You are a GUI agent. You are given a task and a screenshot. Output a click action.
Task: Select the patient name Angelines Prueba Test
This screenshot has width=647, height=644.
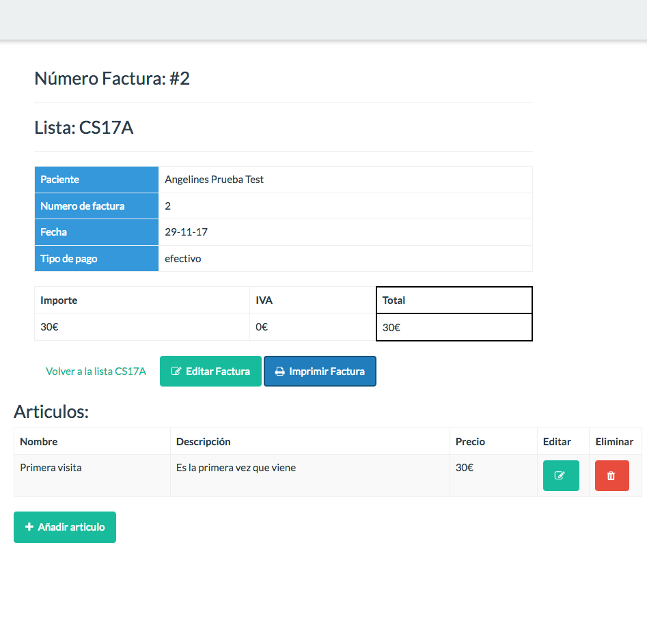tap(214, 180)
